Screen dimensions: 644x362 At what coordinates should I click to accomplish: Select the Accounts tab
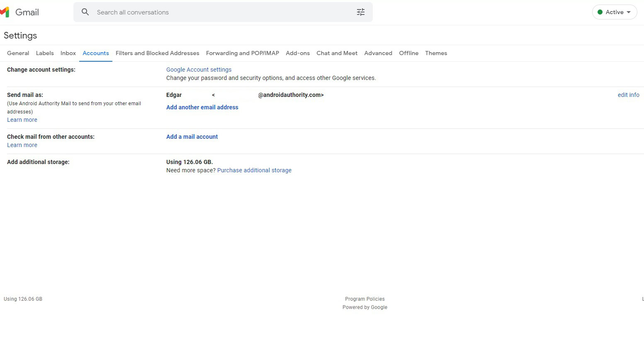[96, 53]
